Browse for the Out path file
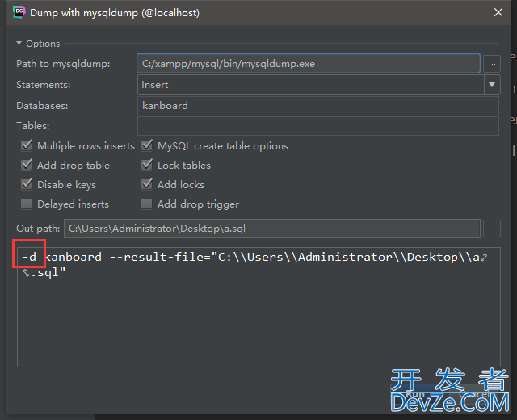This screenshot has width=517, height=420. pyautogui.click(x=492, y=229)
